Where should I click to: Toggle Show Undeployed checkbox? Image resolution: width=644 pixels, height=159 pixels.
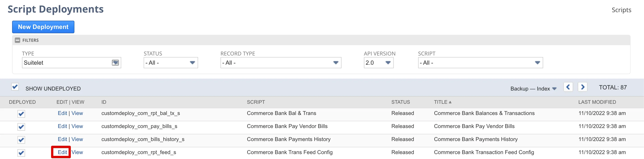[x=15, y=87]
